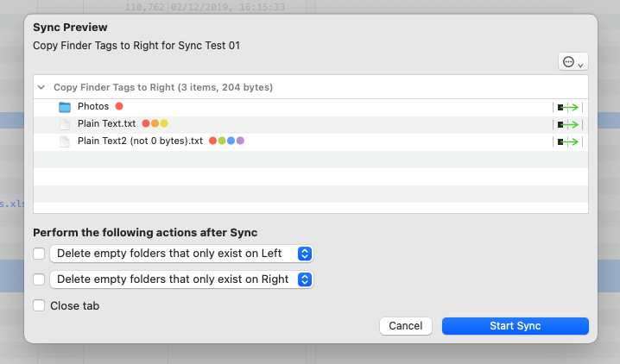Screen dimensions: 620x364
Task: Click the sync direction arrow for Photos
Action: 568,107
